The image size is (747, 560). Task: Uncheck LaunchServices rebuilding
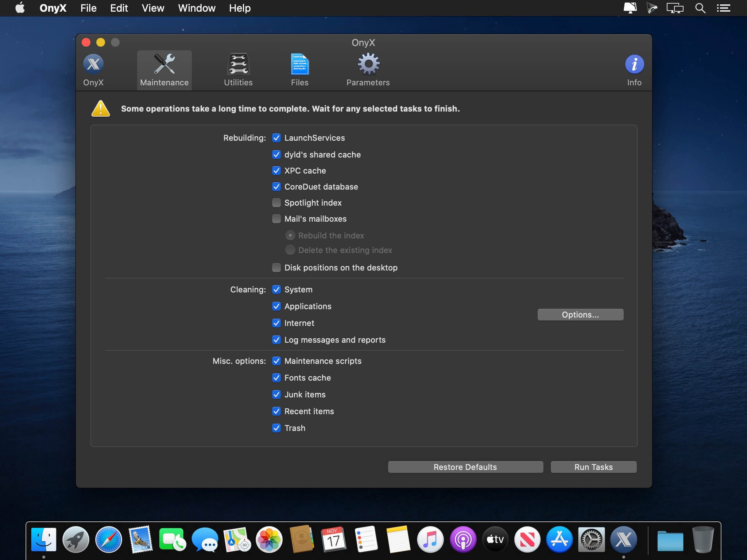pos(276,138)
